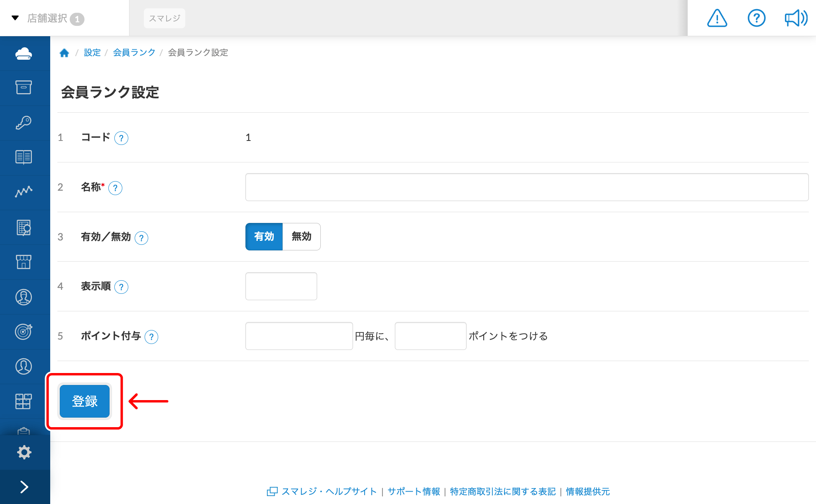This screenshot has height=504, width=816.
Task: Click the 登録 button
Action: [84, 401]
